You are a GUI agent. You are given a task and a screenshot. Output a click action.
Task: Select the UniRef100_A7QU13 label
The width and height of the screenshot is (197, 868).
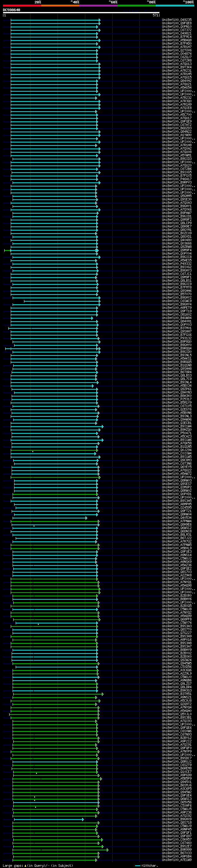click(177, 64)
